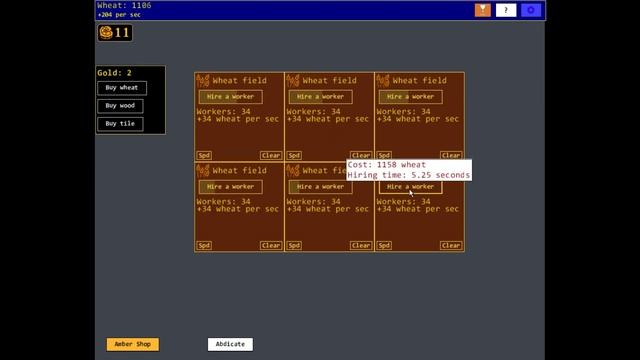Click wheat icon of top-middle wheat field
This screenshot has width=640, height=360.
(293, 81)
